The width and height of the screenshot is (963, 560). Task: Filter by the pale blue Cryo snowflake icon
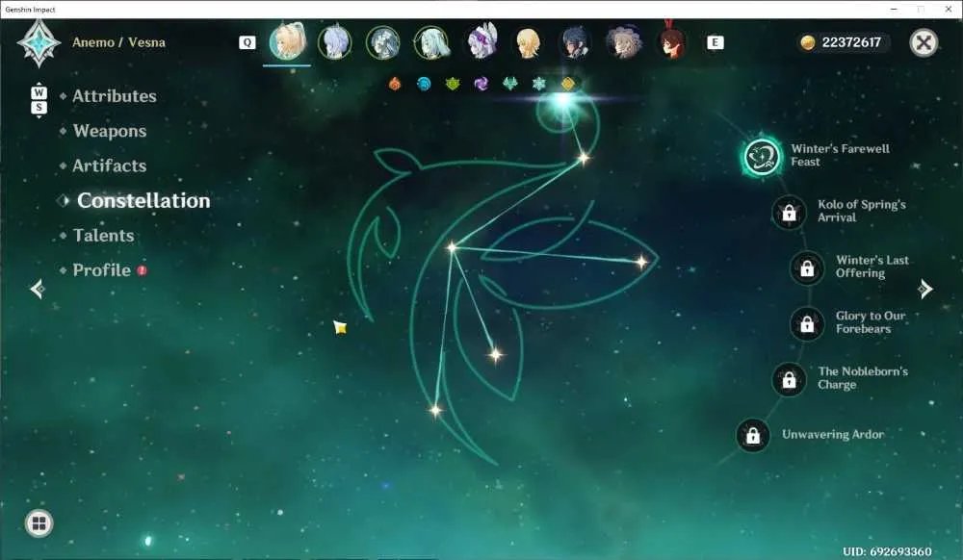point(539,84)
